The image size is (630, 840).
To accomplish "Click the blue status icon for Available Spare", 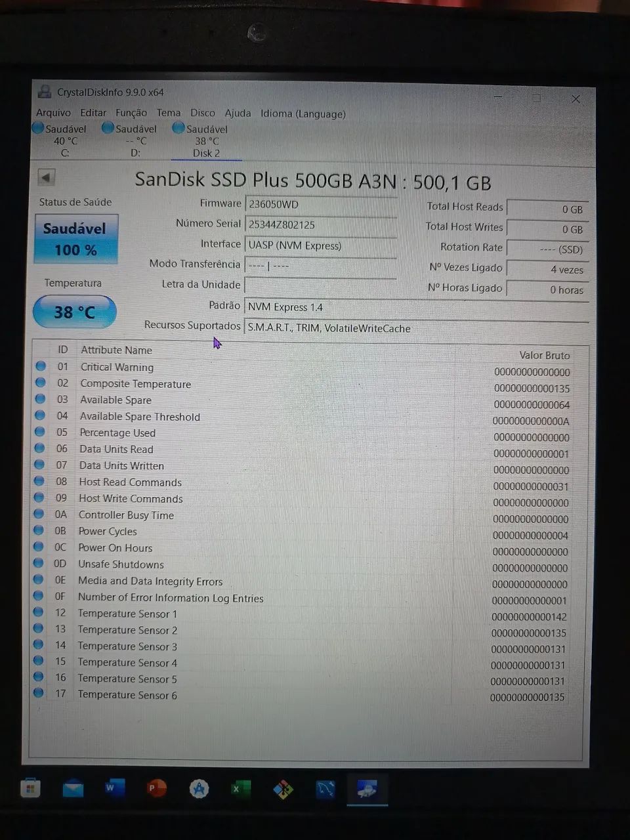I will [x=41, y=398].
